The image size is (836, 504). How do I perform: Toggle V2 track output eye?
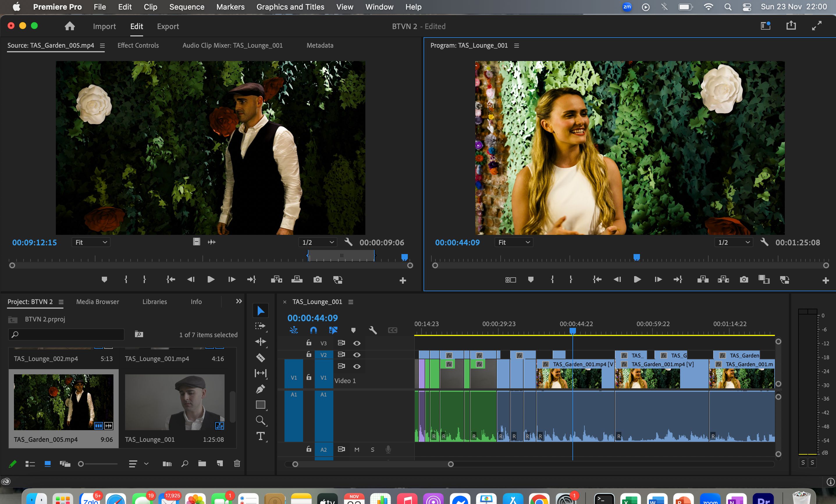[357, 355]
